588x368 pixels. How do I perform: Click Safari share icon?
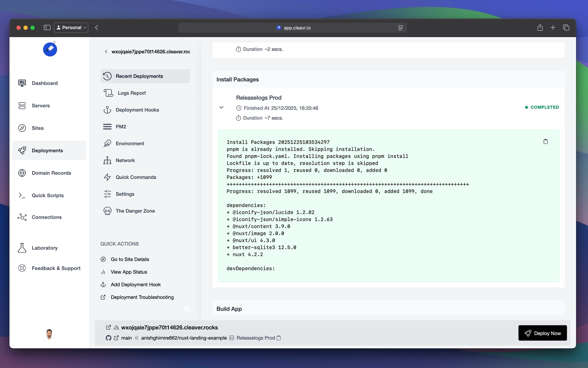(540, 28)
